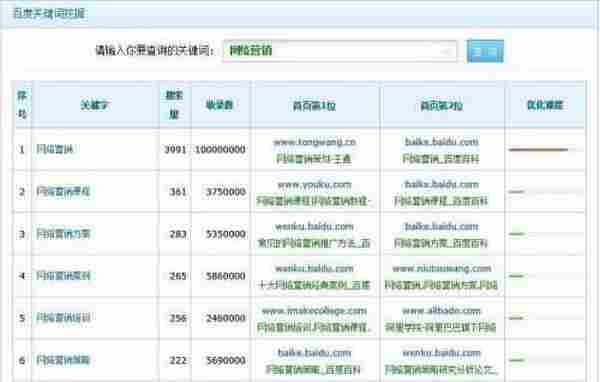
Task: Click the keyword query input field
Action: coord(340,51)
